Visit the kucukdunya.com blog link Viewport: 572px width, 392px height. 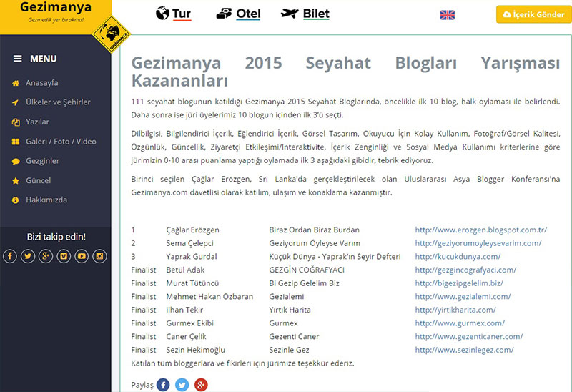(458, 257)
